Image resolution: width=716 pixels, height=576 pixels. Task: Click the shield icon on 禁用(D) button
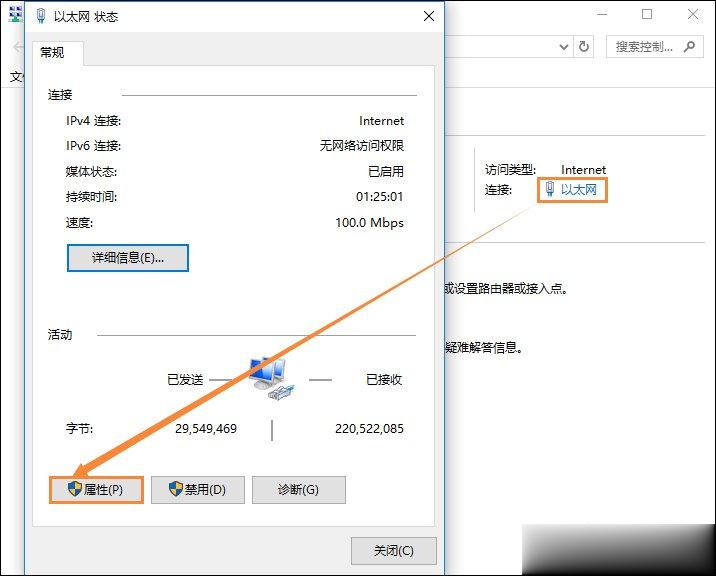coord(175,489)
